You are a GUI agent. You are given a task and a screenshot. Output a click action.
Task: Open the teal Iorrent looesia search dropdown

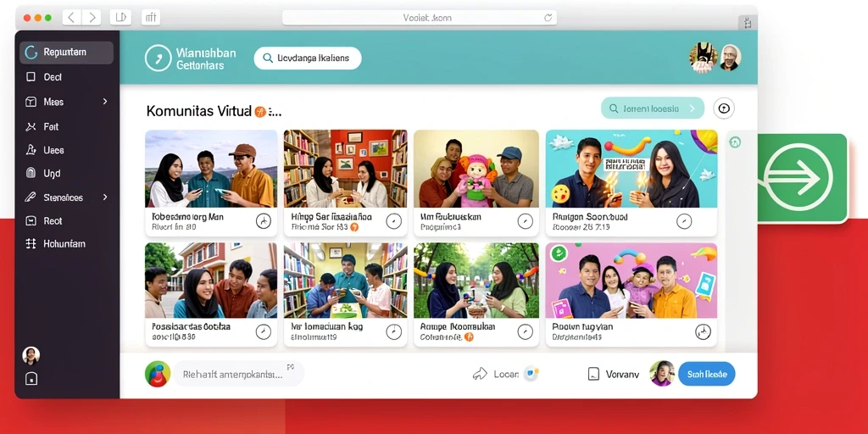tap(653, 108)
